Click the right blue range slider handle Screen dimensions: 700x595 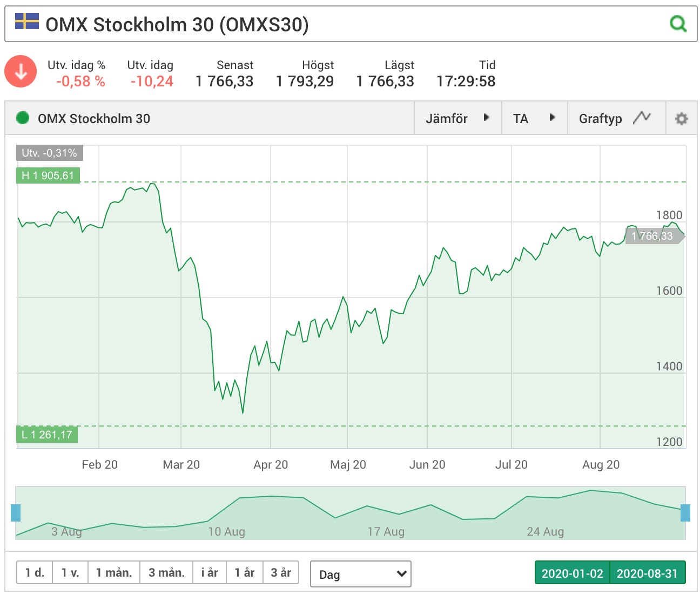pyautogui.click(x=685, y=513)
